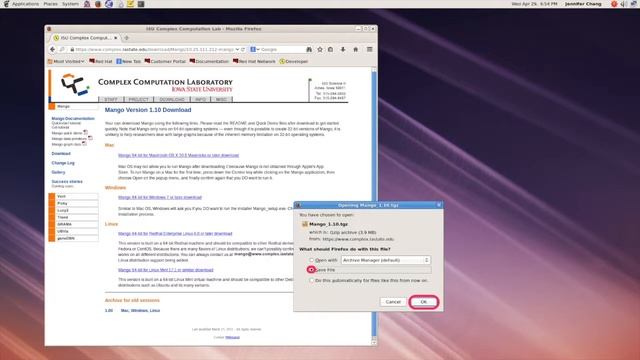Open the INFO navigation tab
640x360 pixels.
point(200,99)
